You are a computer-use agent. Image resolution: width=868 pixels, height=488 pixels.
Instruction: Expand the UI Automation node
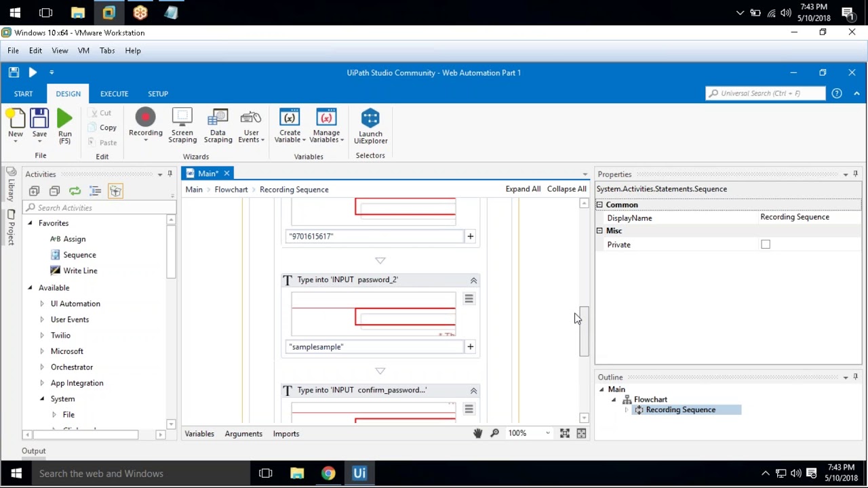coord(42,304)
